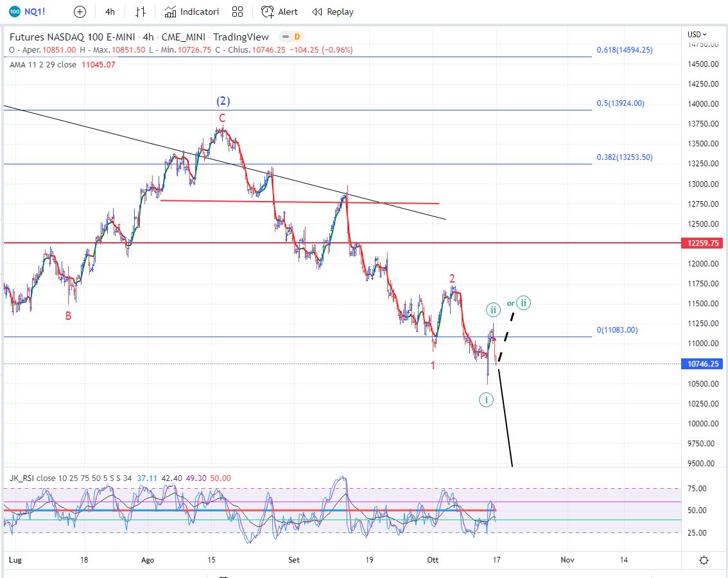Click the Futures NASDAQ 100 E-MINI title
This screenshot has width=728, height=578.
pyautogui.click(x=72, y=37)
